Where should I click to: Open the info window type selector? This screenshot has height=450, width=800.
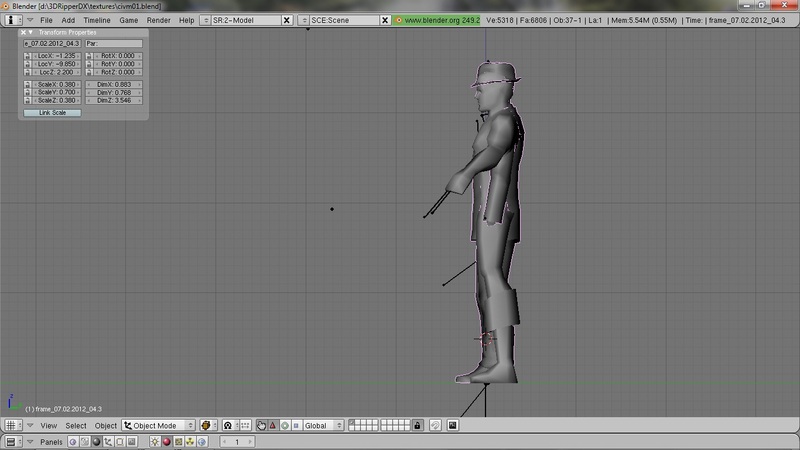click(13, 20)
